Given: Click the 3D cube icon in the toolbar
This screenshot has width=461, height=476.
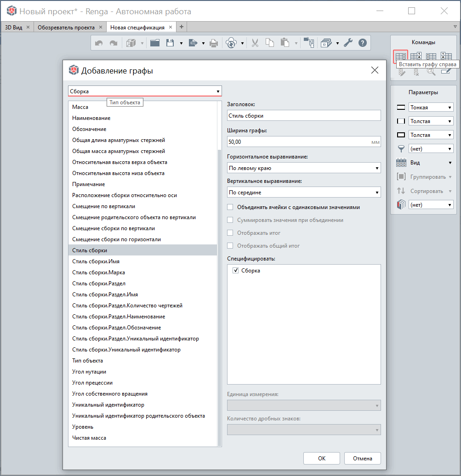Looking at the screenshot, I should pos(131,43).
